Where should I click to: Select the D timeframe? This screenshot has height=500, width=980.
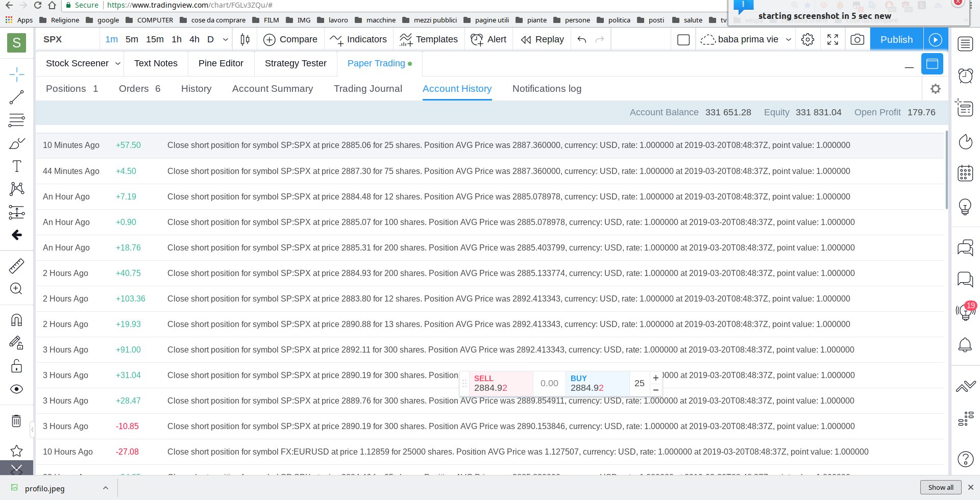[x=210, y=39]
